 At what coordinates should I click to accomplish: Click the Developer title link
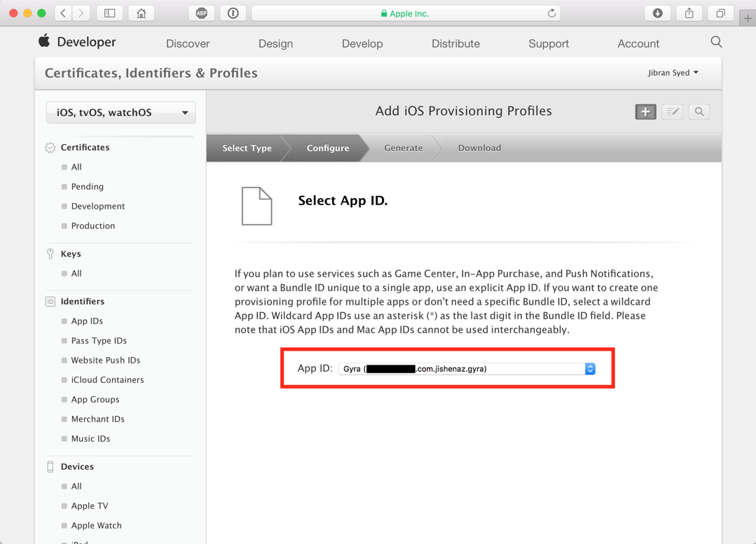click(86, 42)
